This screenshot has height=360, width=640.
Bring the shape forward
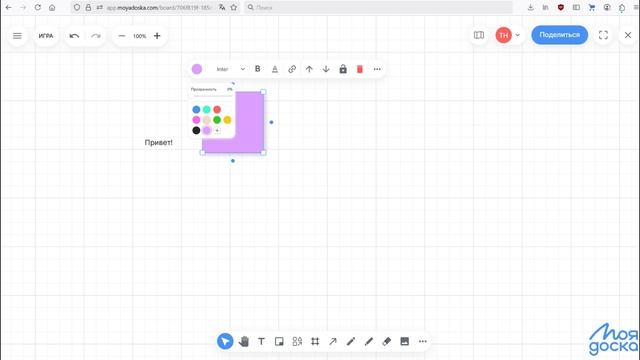click(x=309, y=69)
